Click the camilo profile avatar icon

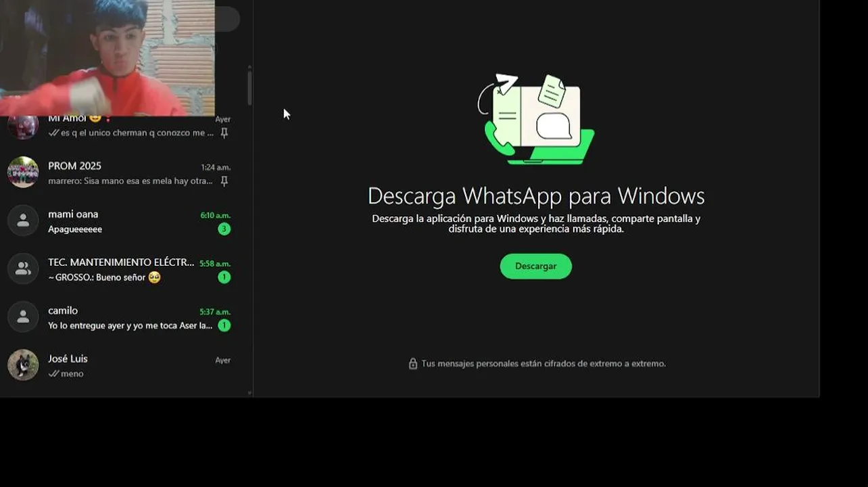point(23,317)
